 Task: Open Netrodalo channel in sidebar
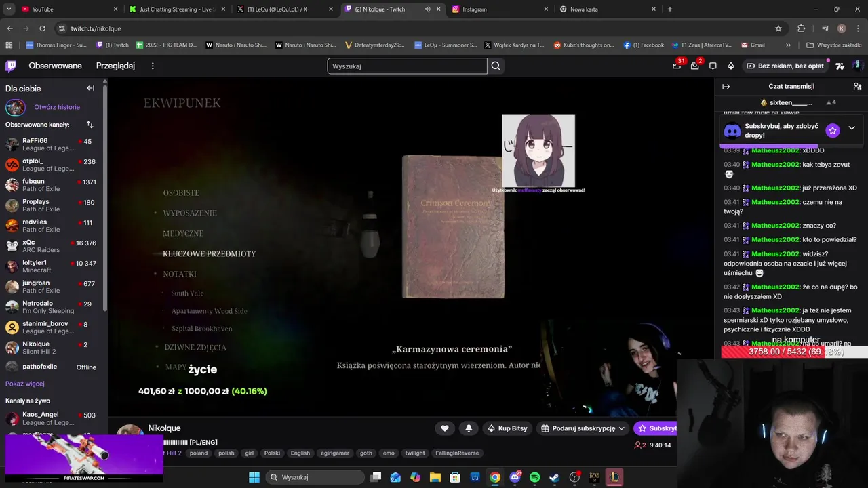pyautogui.click(x=52, y=307)
